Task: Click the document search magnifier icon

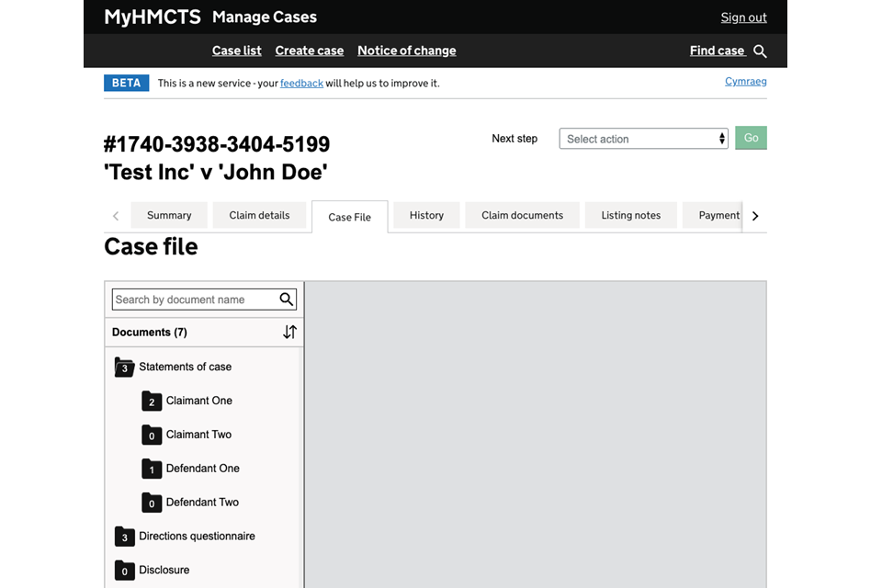Action: pos(287,300)
